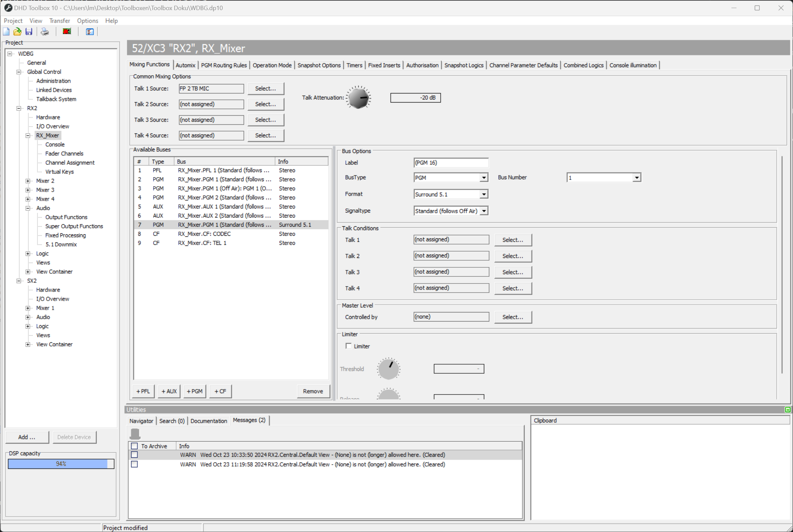Click the printer icon in toolbar
793x532 pixels.
pos(45,32)
